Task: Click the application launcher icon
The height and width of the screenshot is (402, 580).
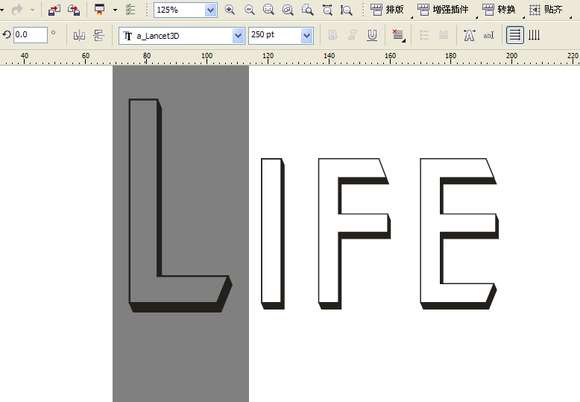Action: 99,10
